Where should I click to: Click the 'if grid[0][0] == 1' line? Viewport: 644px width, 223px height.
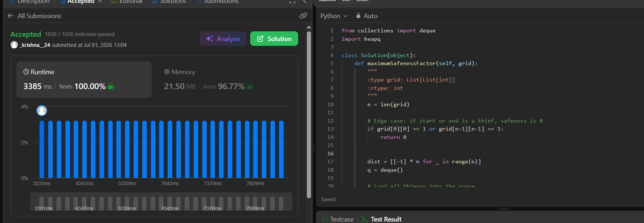436,129
